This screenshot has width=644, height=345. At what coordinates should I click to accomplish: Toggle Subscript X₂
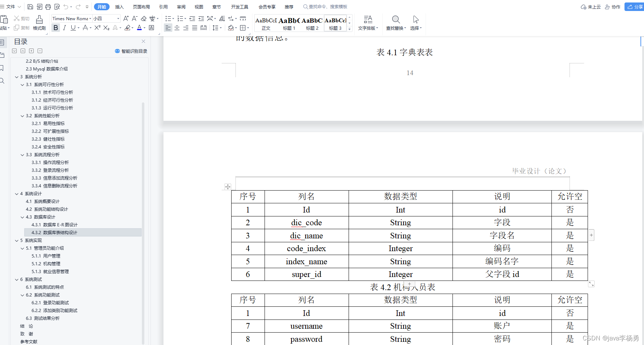click(106, 28)
